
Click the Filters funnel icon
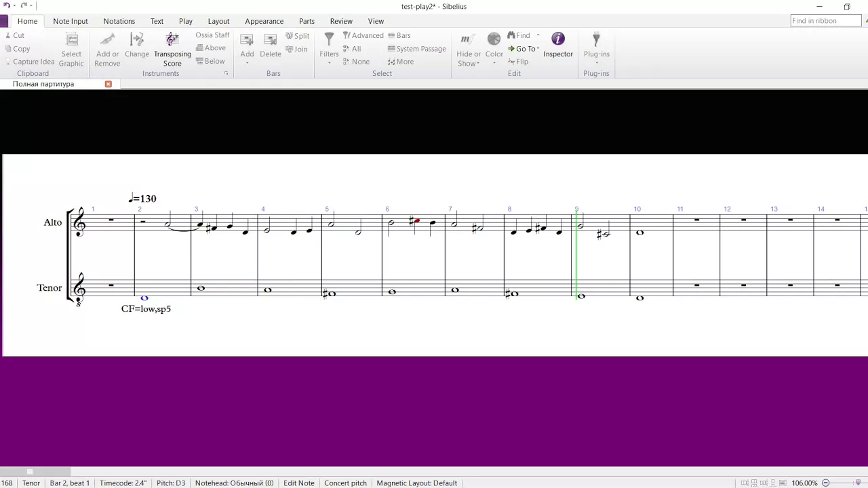(329, 39)
